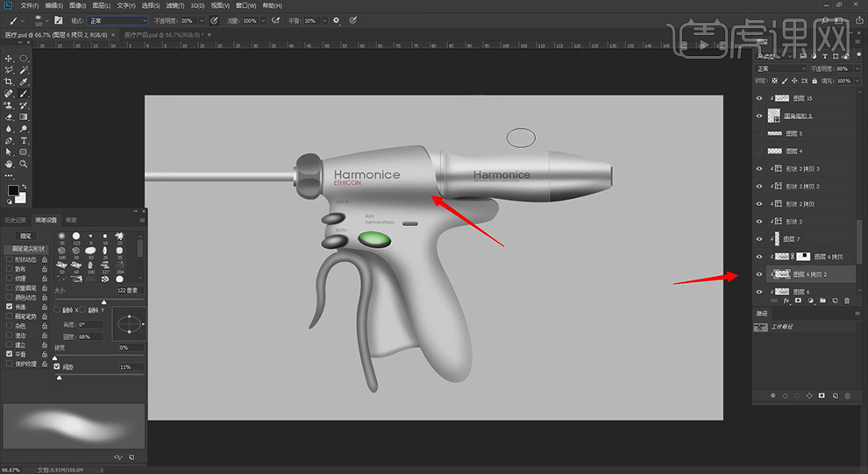The image size is (868, 474).
Task: Open background color picker
Action: (x=21, y=198)
